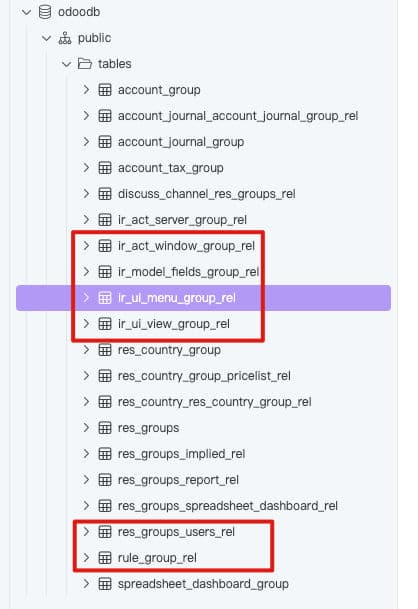
Task: Click the res_groups table icon
Action: pyautogui.click(x=105, y=428)
